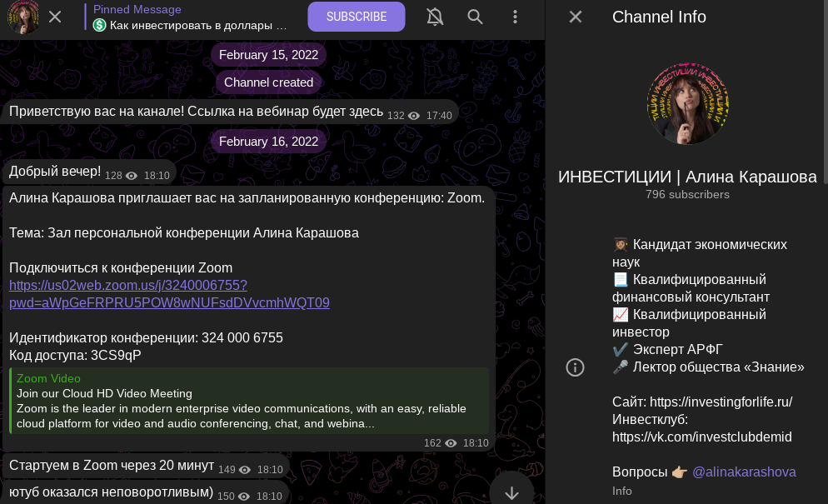This screenshot has height=504, width=828.
Task: Click the eye icon next to 149 views
Action: coord(245,470)
